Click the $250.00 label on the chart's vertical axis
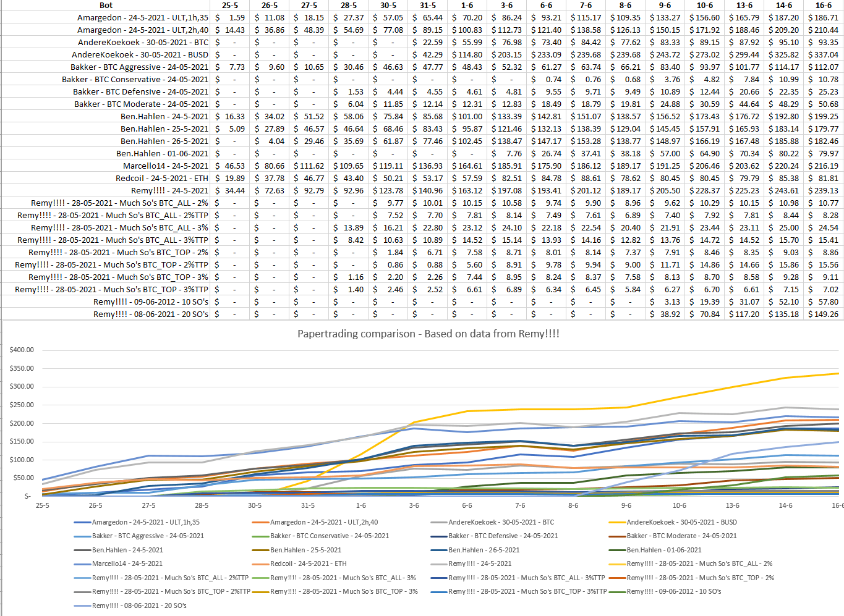Screen dimensions: 844x616 tap(22, 405)
